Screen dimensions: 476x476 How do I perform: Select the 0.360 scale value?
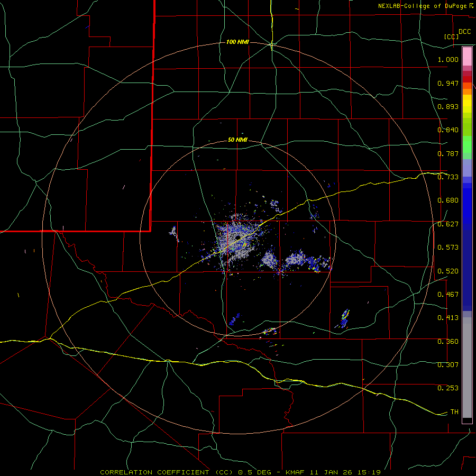[x=448, y=342]
